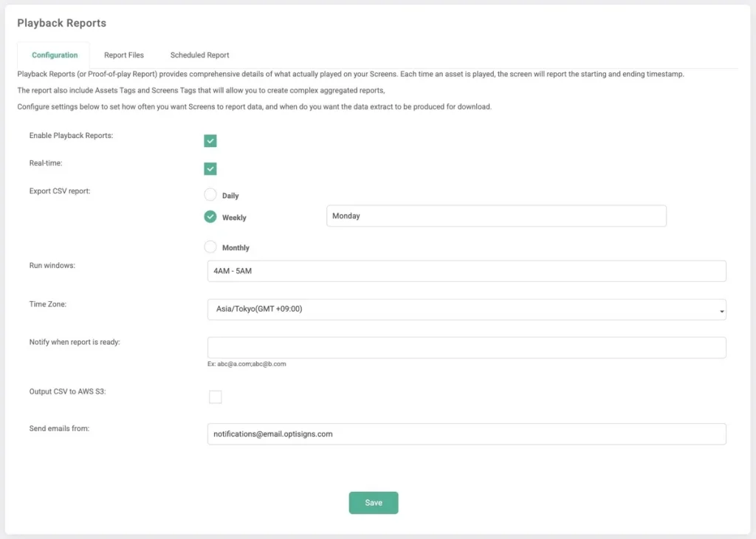
Task: Pick the Monthly export radio button
Action: pyautogui.click(x=210, y=247)
